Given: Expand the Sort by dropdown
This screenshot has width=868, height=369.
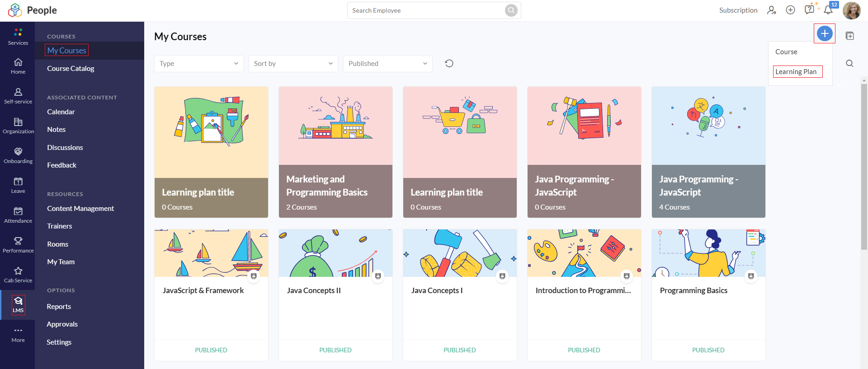Looking at the screenshot, I should [293, 64].
